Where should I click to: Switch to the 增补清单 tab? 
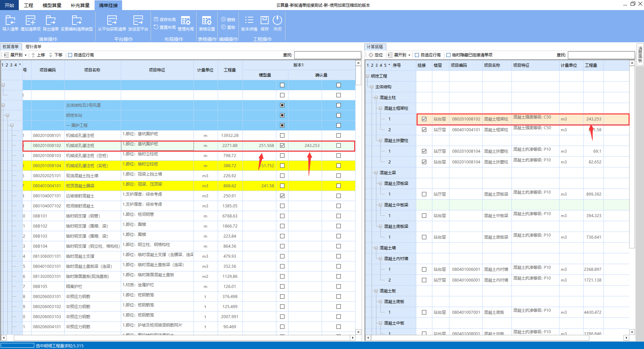[x=34, y=47]
